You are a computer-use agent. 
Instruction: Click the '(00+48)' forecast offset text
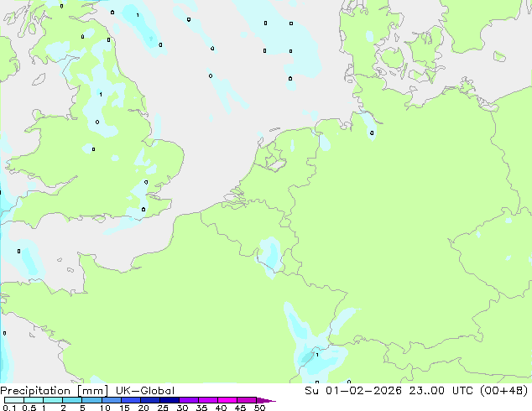coord(503,391)
